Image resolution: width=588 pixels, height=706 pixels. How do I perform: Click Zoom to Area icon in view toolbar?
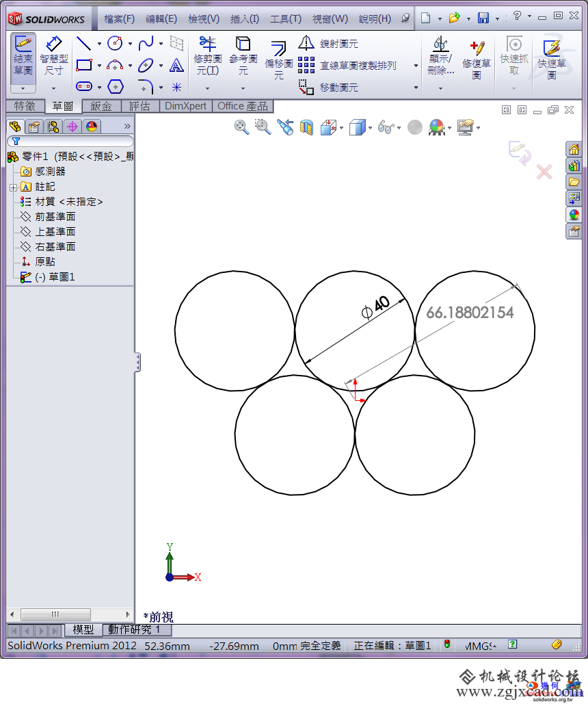(x=263, y=127)
